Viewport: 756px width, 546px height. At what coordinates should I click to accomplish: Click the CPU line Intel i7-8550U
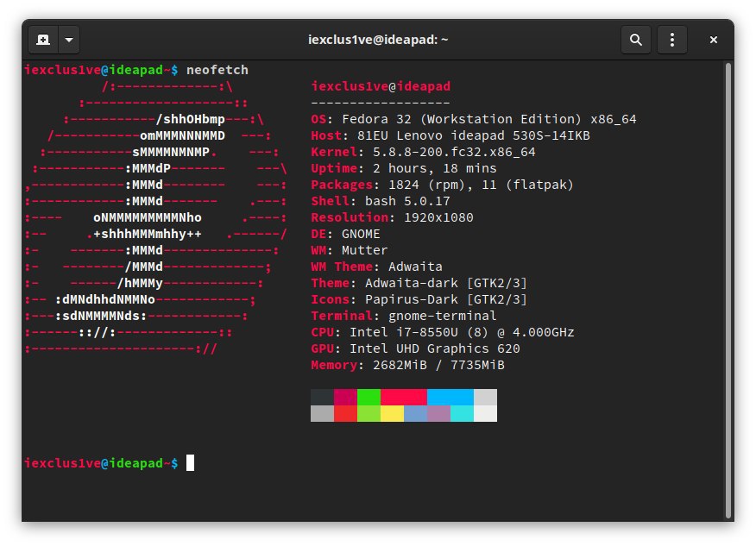(x=443, y=332)
